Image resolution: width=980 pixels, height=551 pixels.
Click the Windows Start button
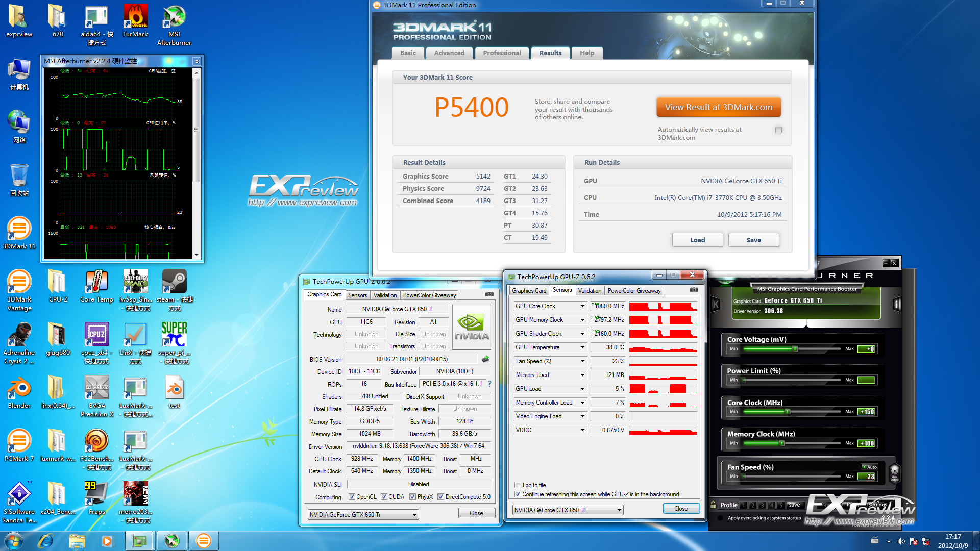(14, 541)
